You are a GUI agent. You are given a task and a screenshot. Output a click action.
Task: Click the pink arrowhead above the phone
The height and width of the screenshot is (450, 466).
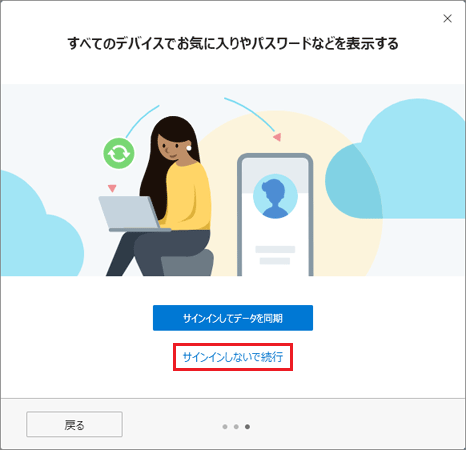(277, 137)
